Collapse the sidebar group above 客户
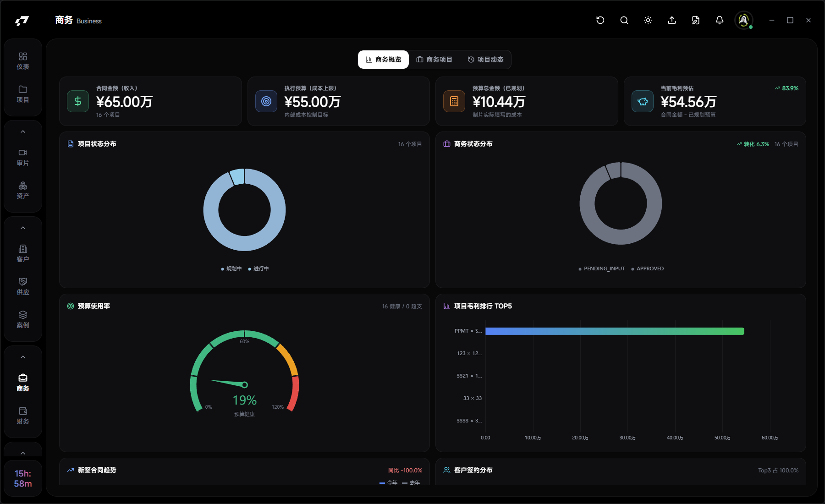 point(23,228)
